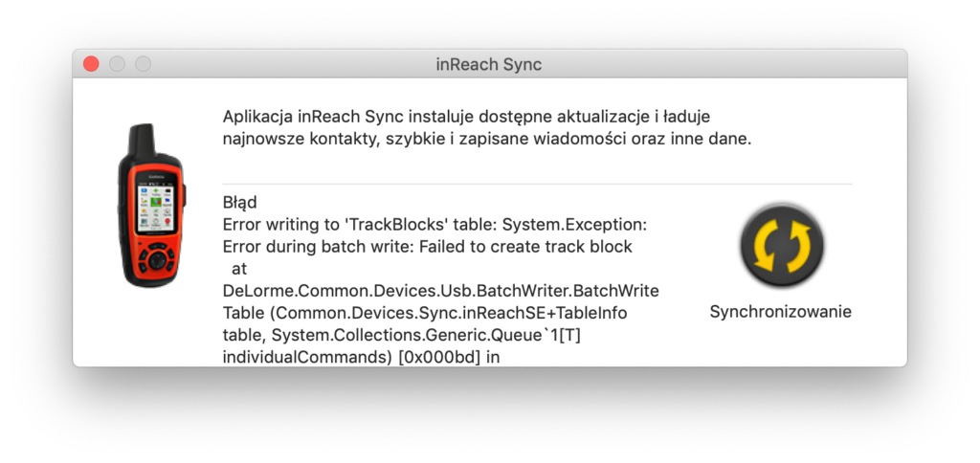Image resolution: width=980 pixels, height=463 pixels.
Task: Click the gray zoom window button
Action: pos(144,64)
